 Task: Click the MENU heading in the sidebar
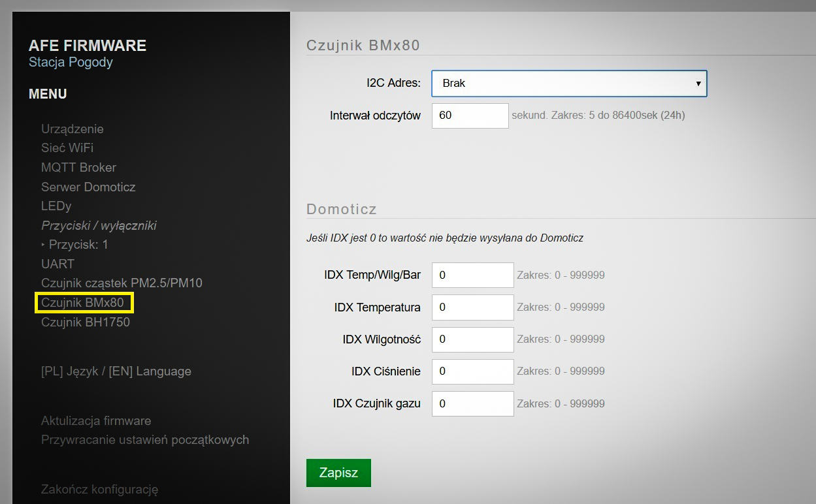pos(48,94)
